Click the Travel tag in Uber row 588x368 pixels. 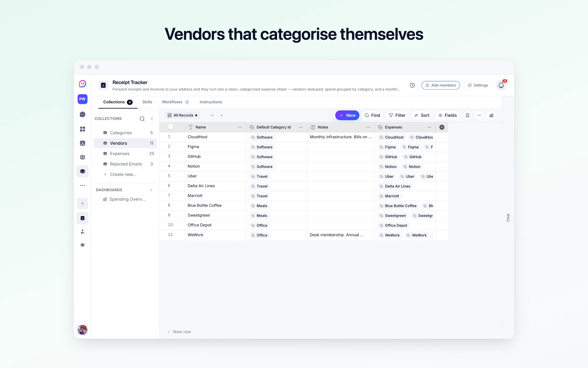260,177
